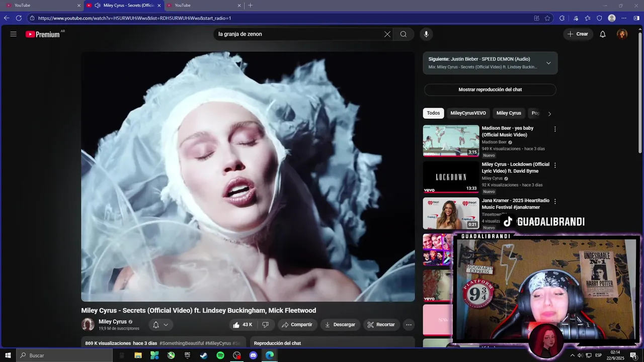Open a new browser tab
This screenshot has height=362, width=644.
tap(251, 6)
